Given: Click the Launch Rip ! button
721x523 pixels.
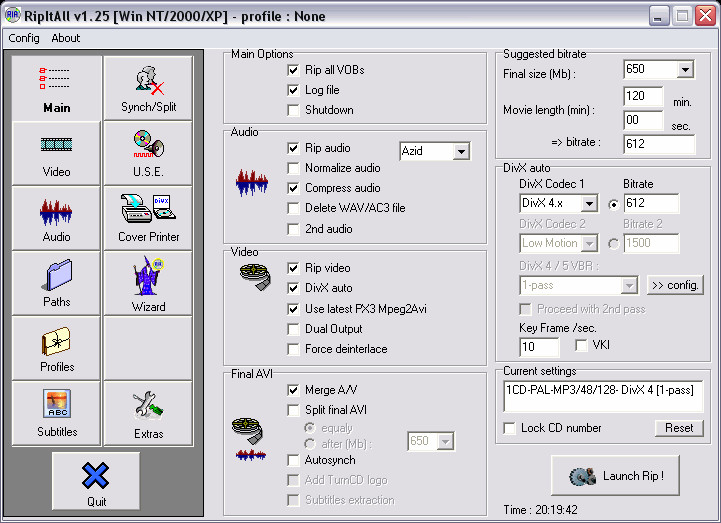Looking at the screenshot, I should tap(615, 476).
